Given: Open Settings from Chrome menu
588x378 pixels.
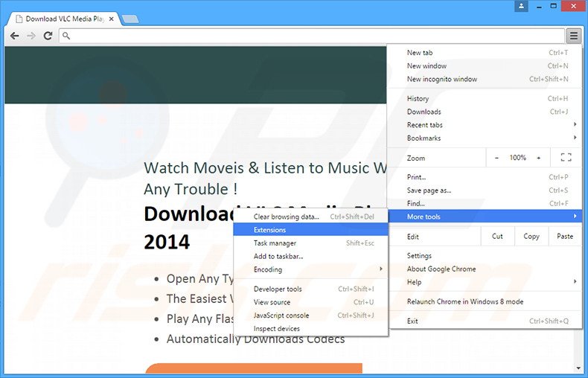Looking at the screenshot, I should click(x=484, y=256).
